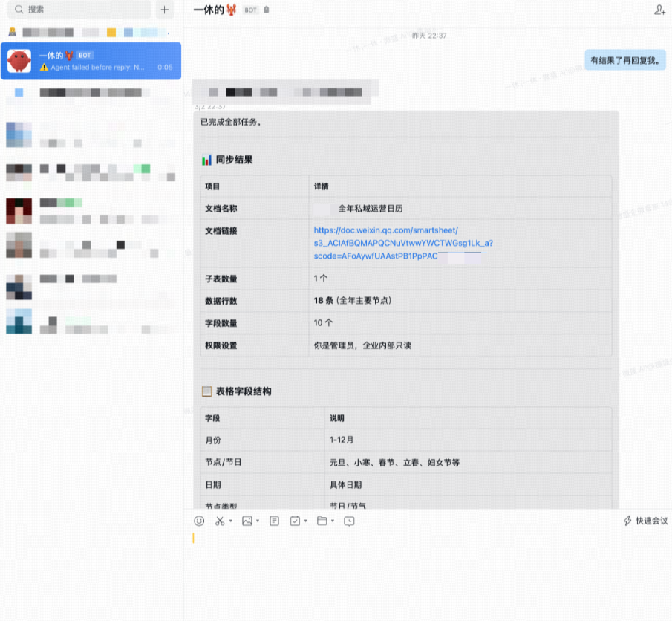Image resolution: width=672 pixels, height=621 pixels.
Task: Open the doc.weixin.qq.com smartsheet link
Action: (403, 243)
